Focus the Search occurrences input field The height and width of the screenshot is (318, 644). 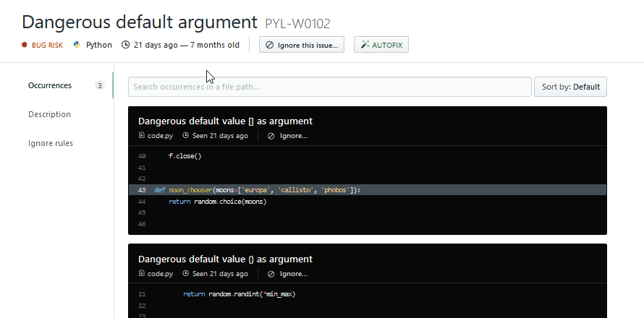[329, 87]
